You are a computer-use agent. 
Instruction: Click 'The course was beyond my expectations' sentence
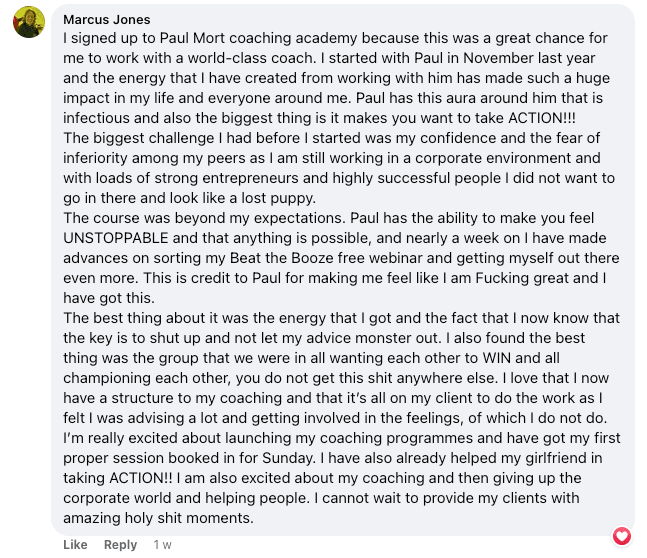coord(204,218)
